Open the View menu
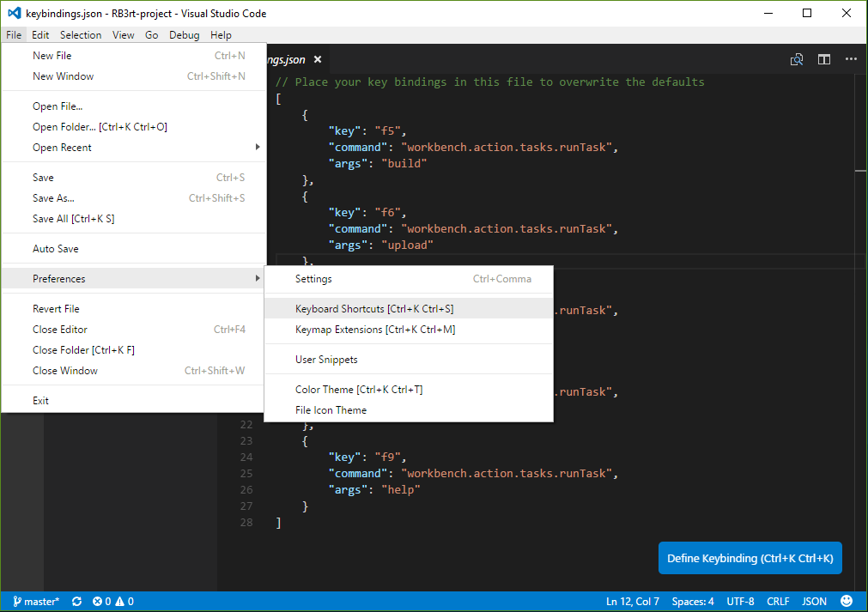 (124, 35)
